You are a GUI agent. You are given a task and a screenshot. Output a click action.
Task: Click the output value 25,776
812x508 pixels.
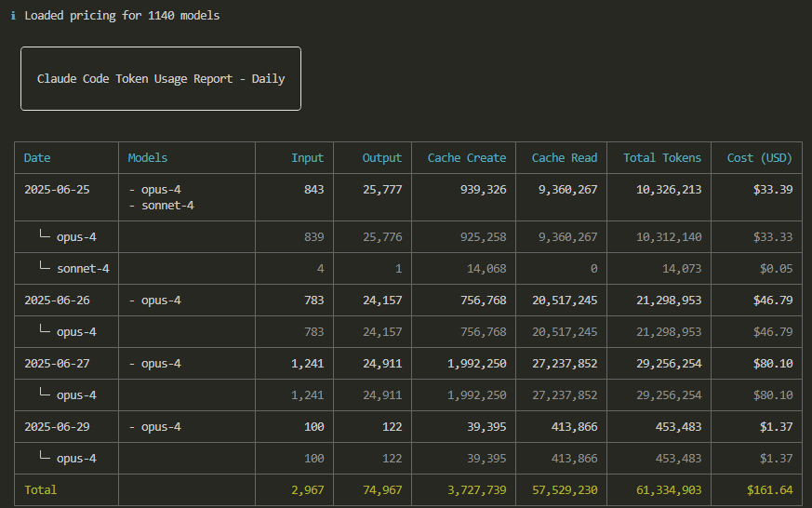[382, 237]
